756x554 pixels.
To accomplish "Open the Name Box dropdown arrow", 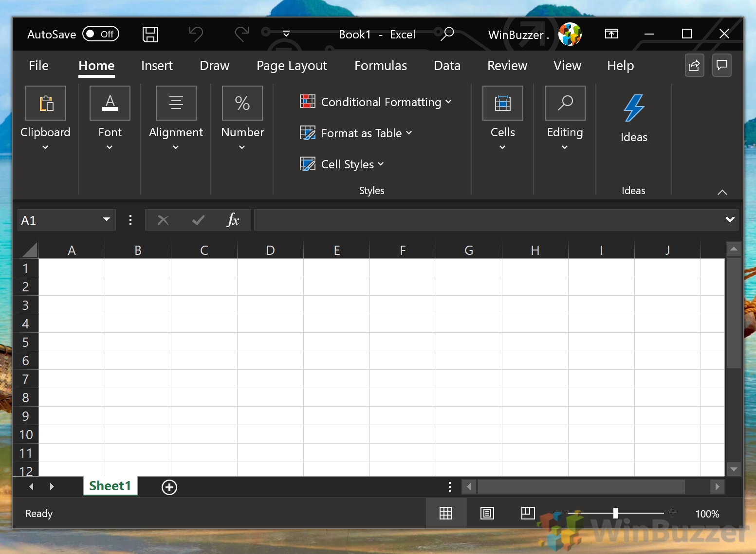I will [x=107, y=220].
